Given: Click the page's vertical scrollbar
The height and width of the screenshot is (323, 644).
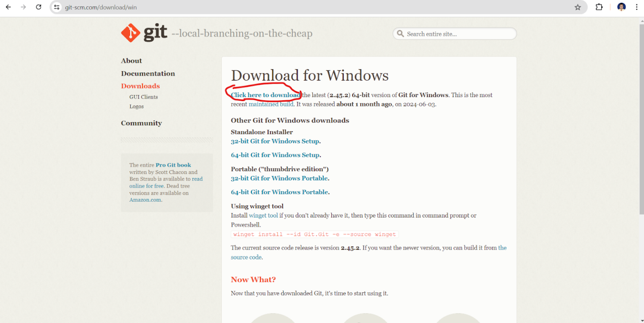Looking at the screenshot, I should 641,117.
